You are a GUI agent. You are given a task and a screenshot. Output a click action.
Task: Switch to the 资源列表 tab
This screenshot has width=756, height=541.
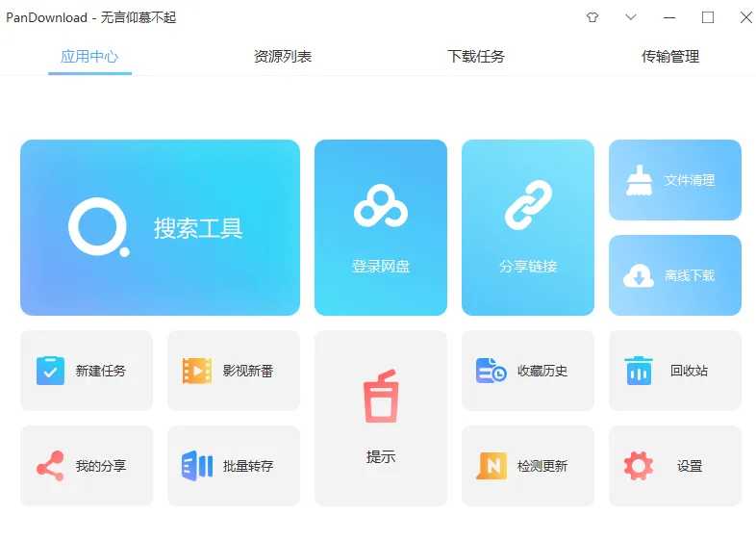pos(283,57)
